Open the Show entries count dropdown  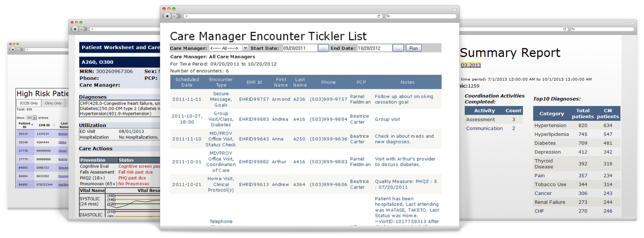click(x=31, y=118)
